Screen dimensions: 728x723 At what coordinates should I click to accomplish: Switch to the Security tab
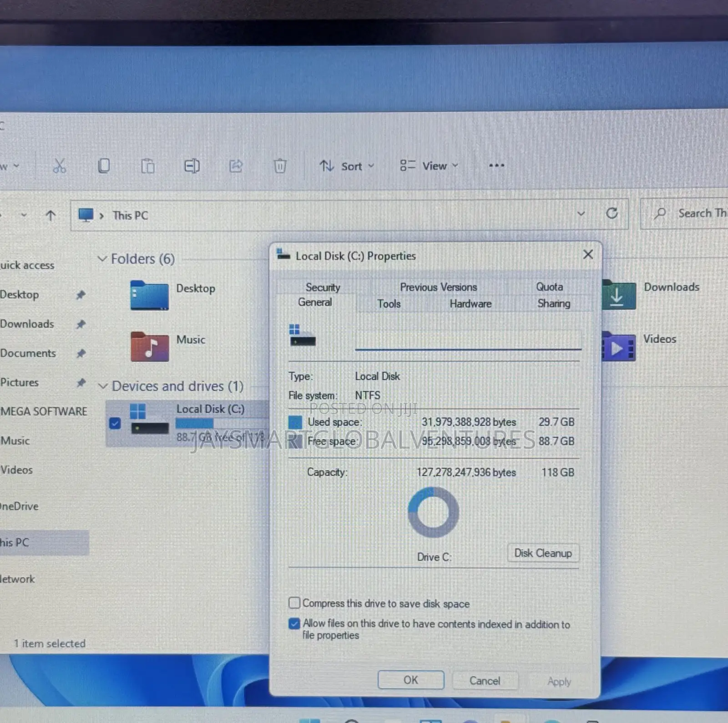[323, 287]
